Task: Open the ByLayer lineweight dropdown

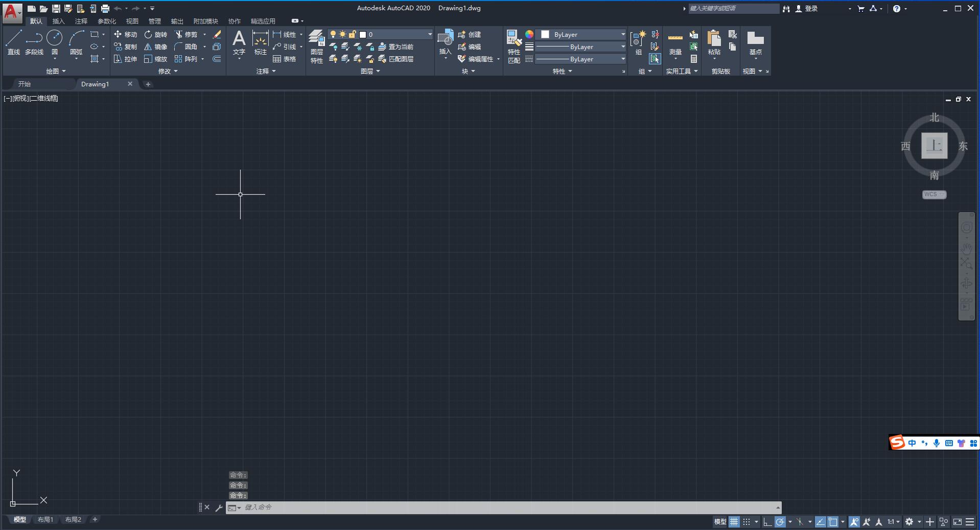Action: click(x=580, y=47)
